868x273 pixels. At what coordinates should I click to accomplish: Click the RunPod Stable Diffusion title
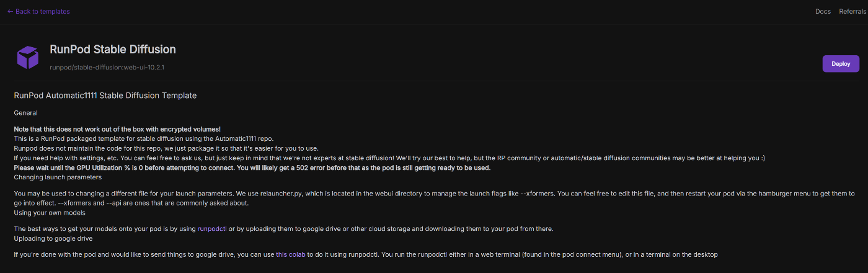pyautogui.click(x=113, y=49)
